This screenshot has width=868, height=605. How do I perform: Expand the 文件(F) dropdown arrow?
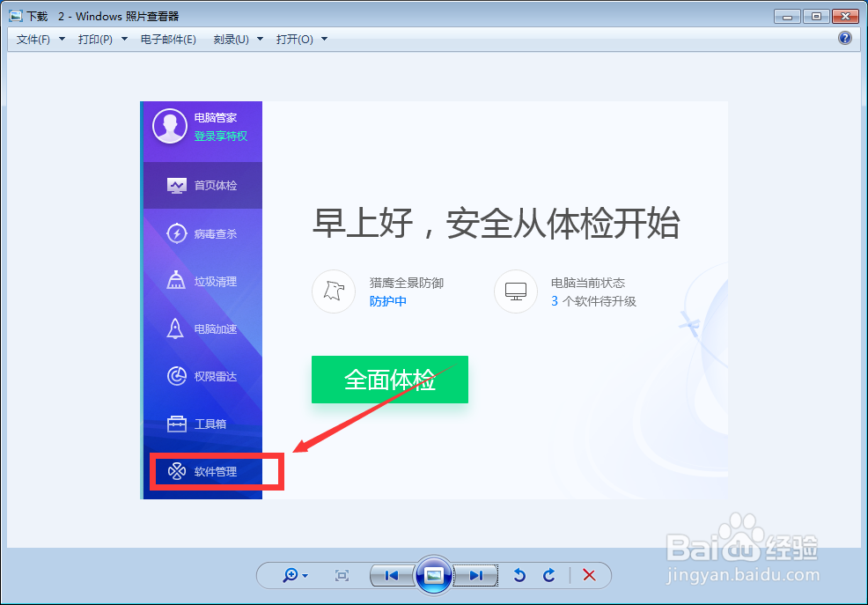[x=62, y=40]
